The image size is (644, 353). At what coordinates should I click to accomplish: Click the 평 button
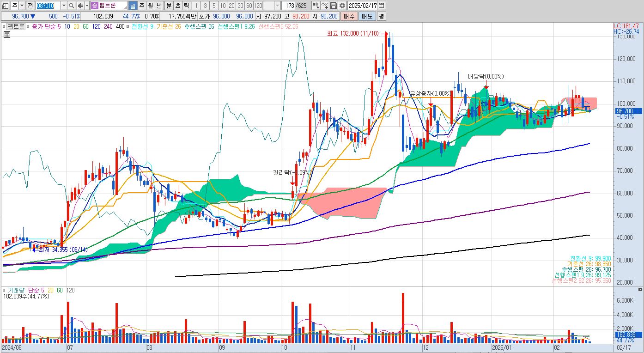381,16
